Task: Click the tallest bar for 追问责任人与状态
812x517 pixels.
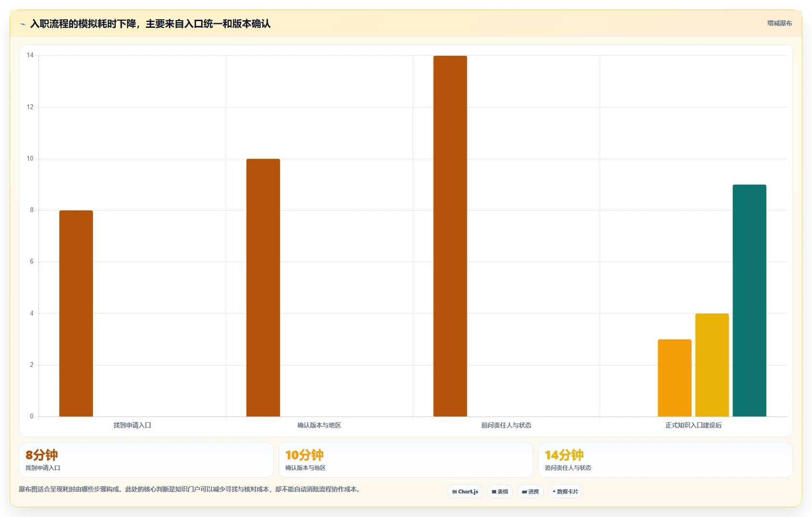Action: pos(450,236)
